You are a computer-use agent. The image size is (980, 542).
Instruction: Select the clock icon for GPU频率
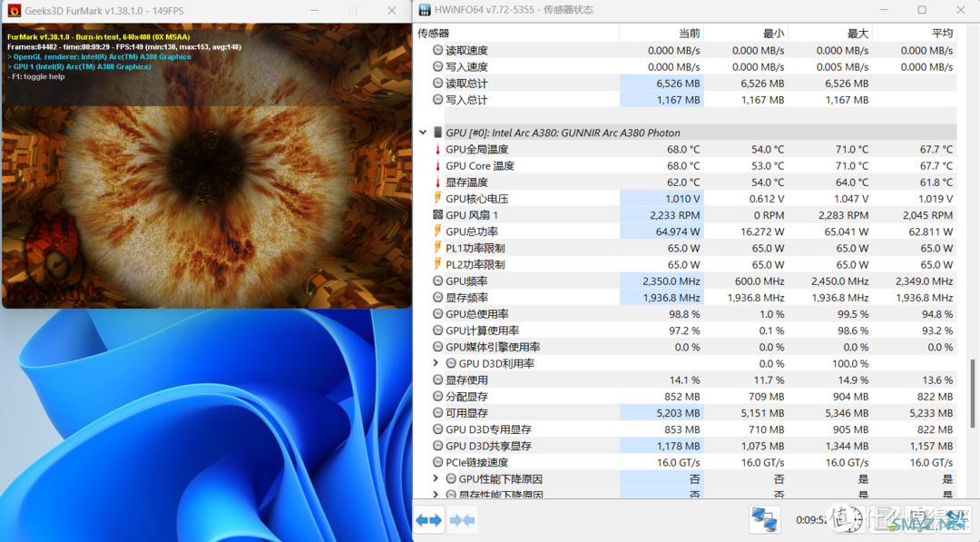(x=437, y=281)
